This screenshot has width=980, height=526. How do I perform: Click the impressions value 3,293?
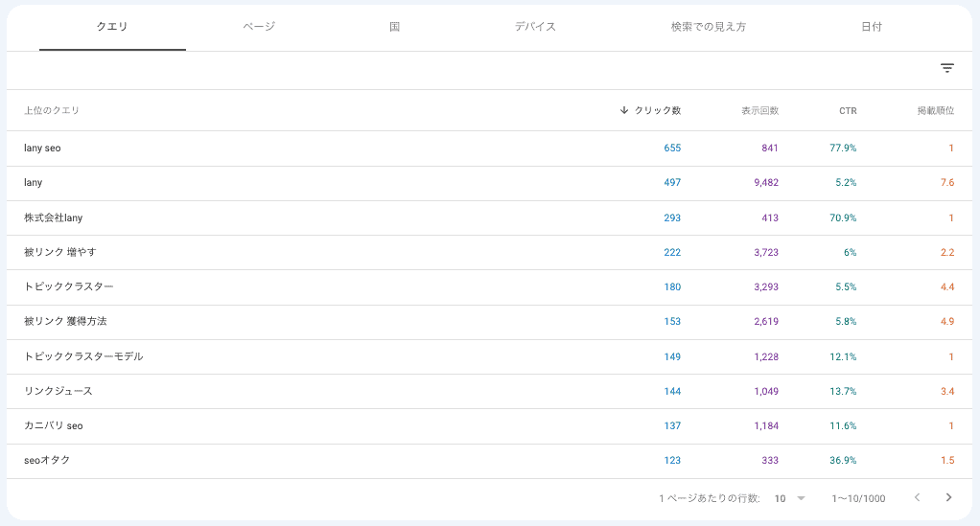766,286
